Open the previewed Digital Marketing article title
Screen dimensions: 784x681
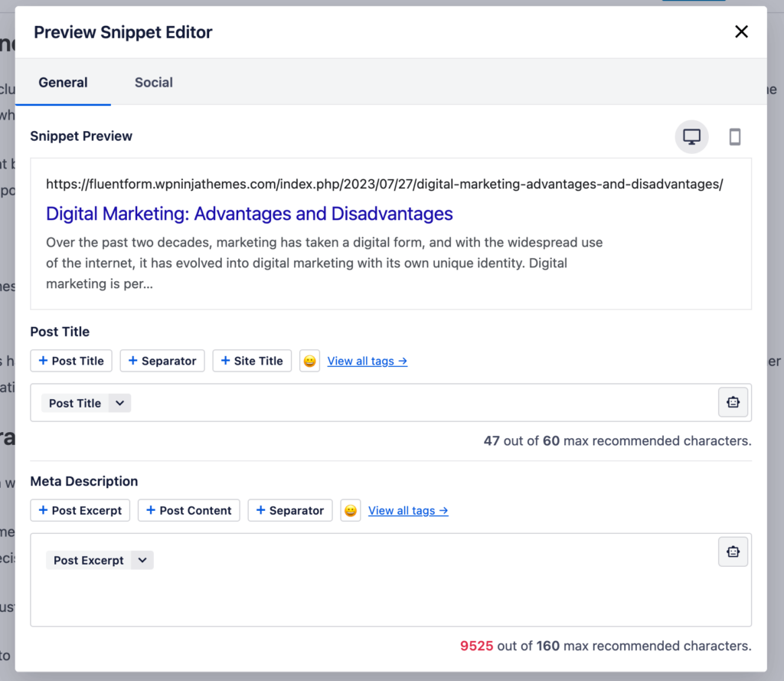[x=249, y=214]
